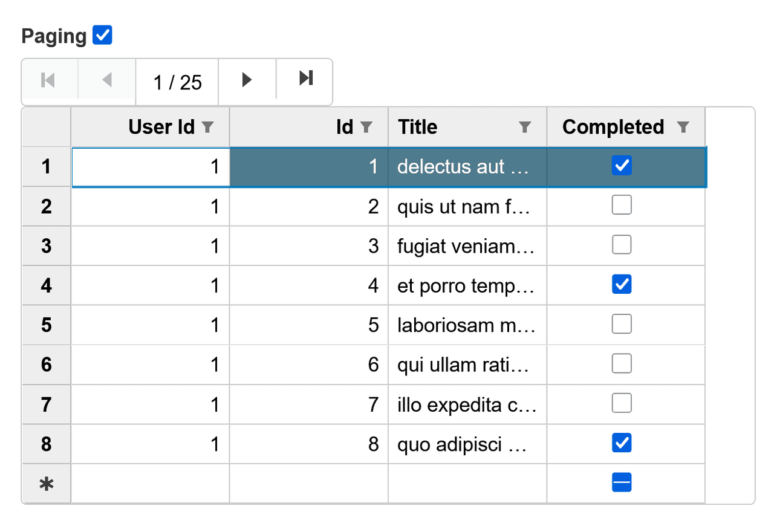Click the page number 1 / 25 field
774x532 pixels.
[177, 82]
